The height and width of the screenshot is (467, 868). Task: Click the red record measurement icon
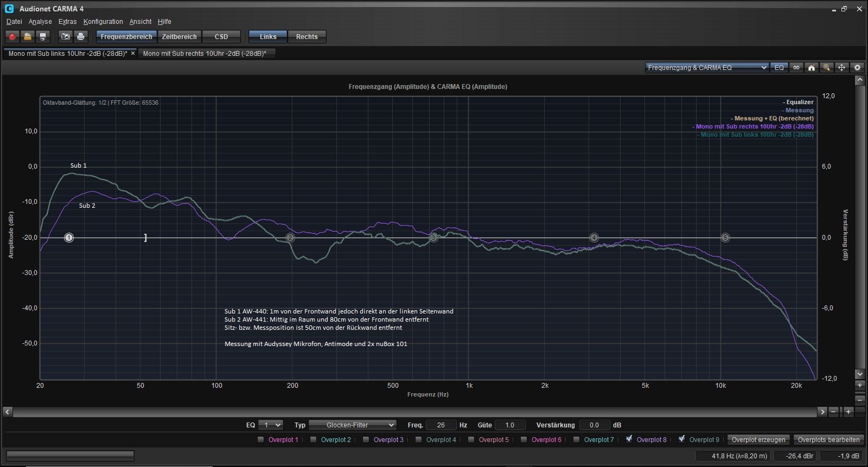tap(12, 37)
